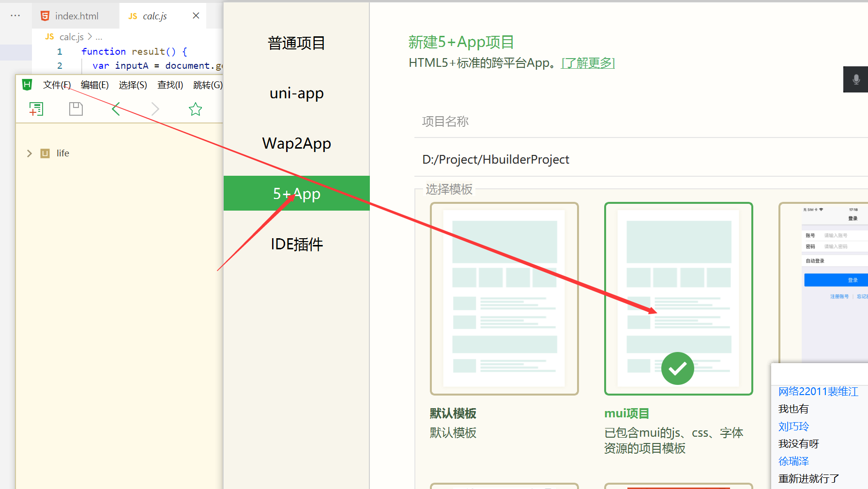Click the green checkmark on mui template

(x=677, y=368)
